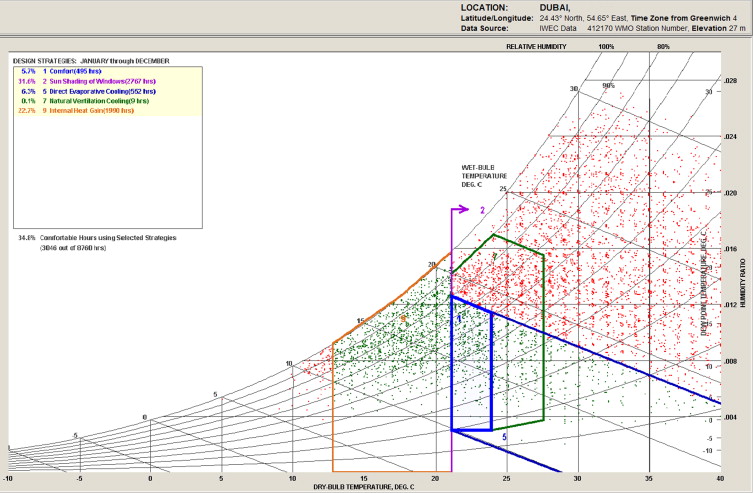Click the '.008' humidity ratio tick

tap(730, 361)
